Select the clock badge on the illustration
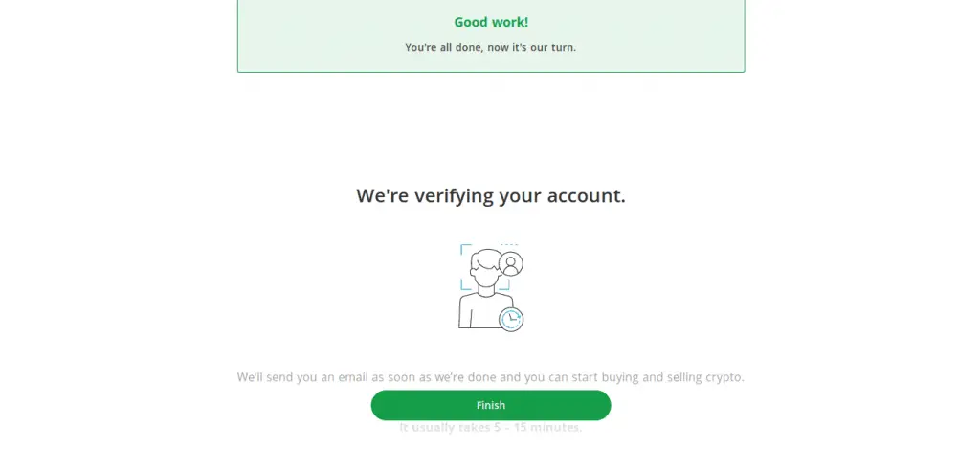This screenshot has width=980, height=449. (x=511, y=319)
